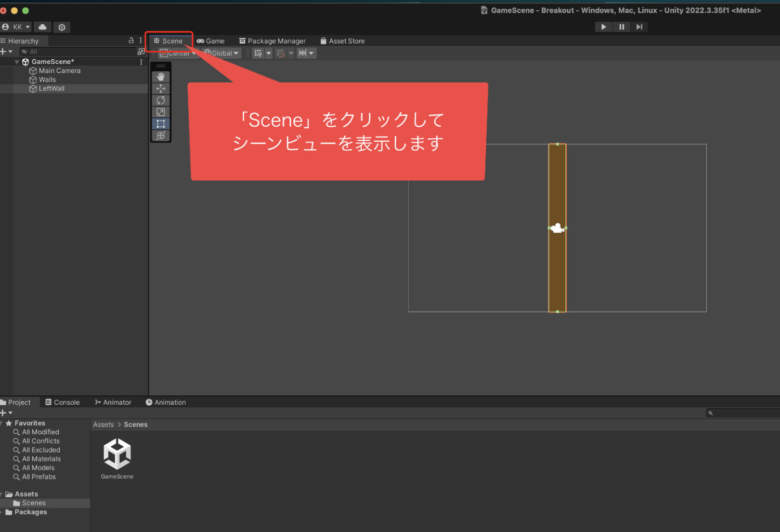Click Assets in the breadcrumb path
This screenshot has width=780, height=532.
pyautogui.click(x=103, y=424)
